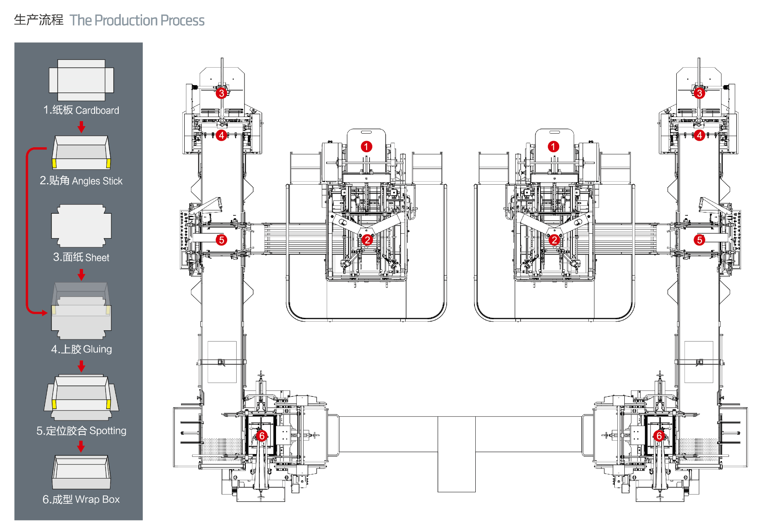
Task: Select the face Sheet illustration
Action: coord(81,226)
